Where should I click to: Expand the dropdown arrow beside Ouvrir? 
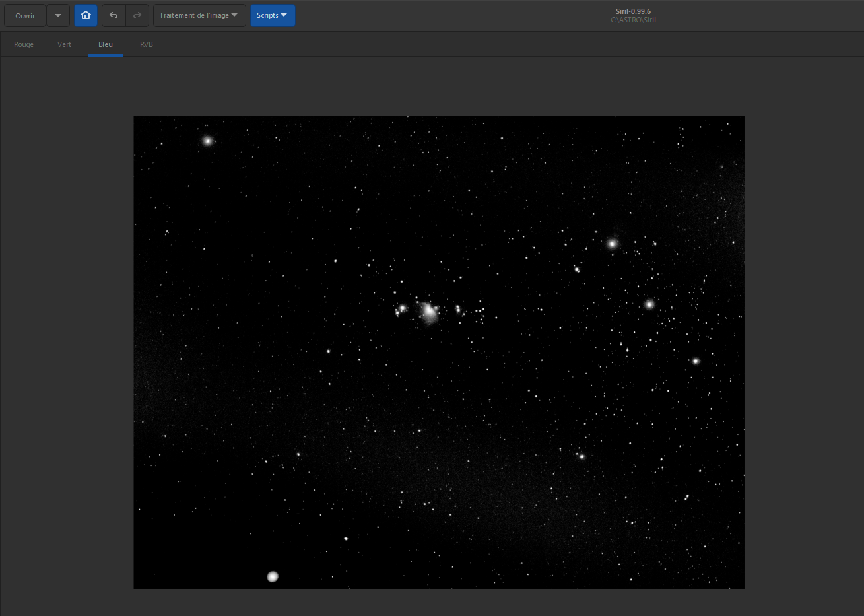pyautogui.click(x=58, y=15)
